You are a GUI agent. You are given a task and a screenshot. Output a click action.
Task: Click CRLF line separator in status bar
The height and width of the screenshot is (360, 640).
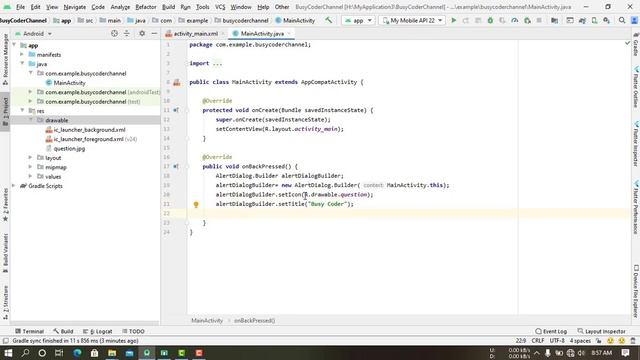point(538,340)
